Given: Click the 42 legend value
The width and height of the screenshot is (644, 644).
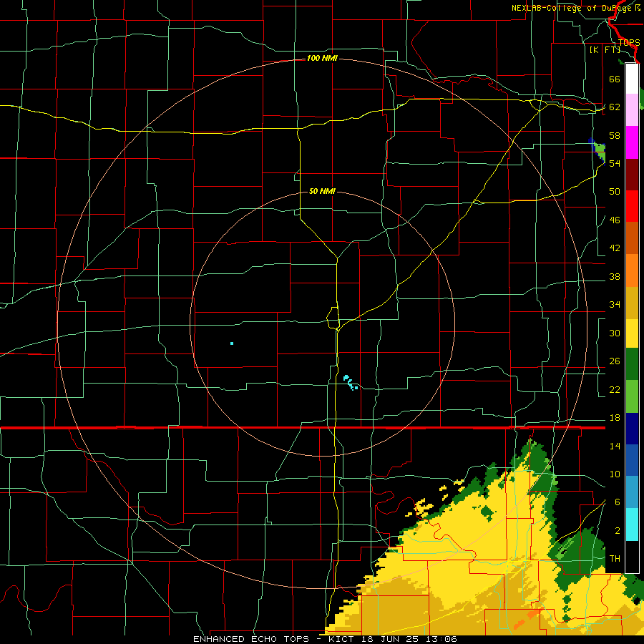Looking at the screenshot, I should click(x=615, y=248).
